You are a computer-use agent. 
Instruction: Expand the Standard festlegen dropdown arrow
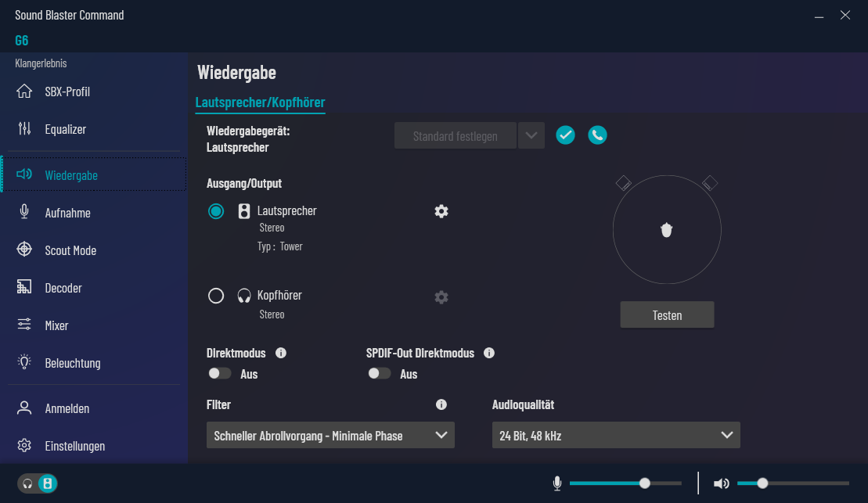point(531,135)
